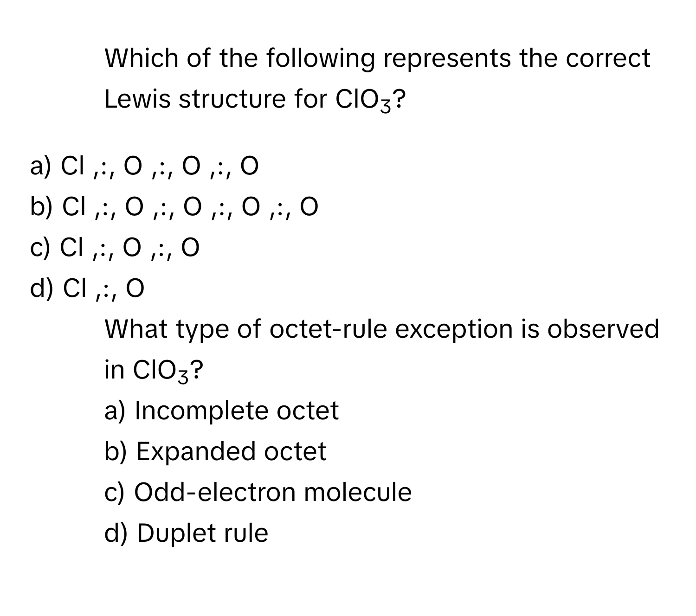
Task: Select the 'Expanded octet' answer
Action: point(215,451)
